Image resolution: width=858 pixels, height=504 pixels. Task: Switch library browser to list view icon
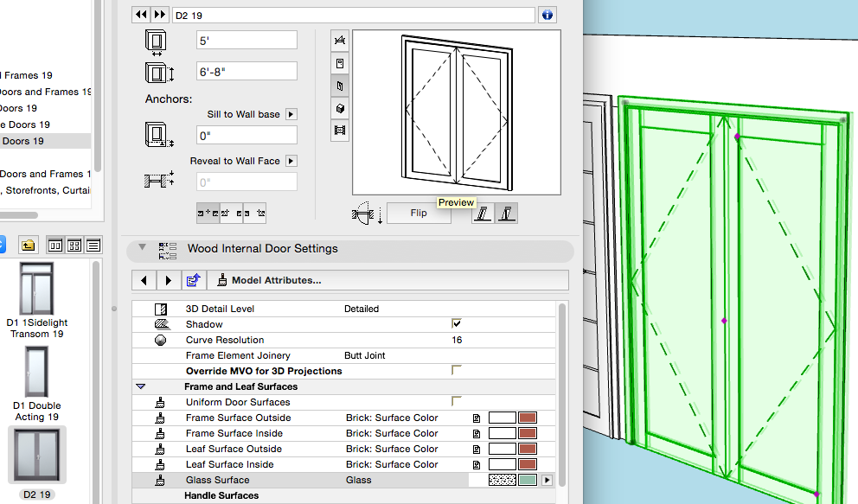point(93,245)
